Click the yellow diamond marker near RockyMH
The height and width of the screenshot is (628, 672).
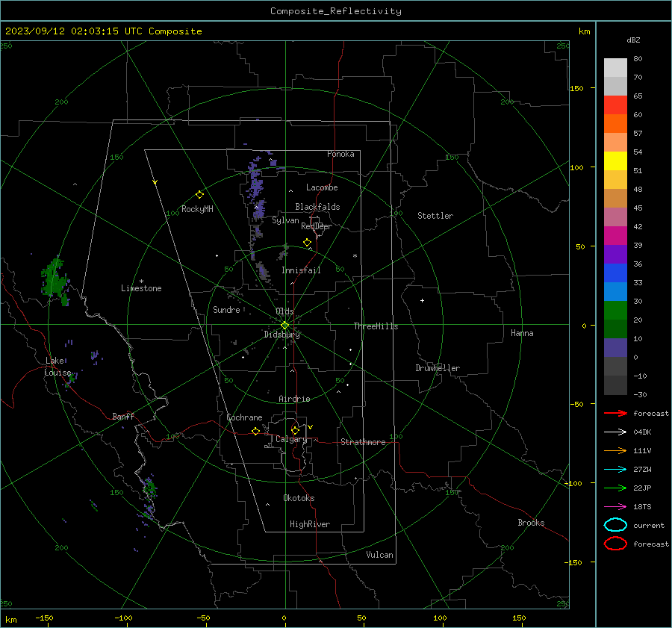pyautogui.click(x=199, y=195)
